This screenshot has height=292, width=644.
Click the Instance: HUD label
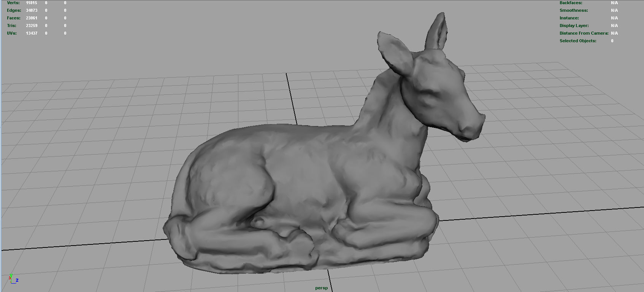(x=569, y=18)
